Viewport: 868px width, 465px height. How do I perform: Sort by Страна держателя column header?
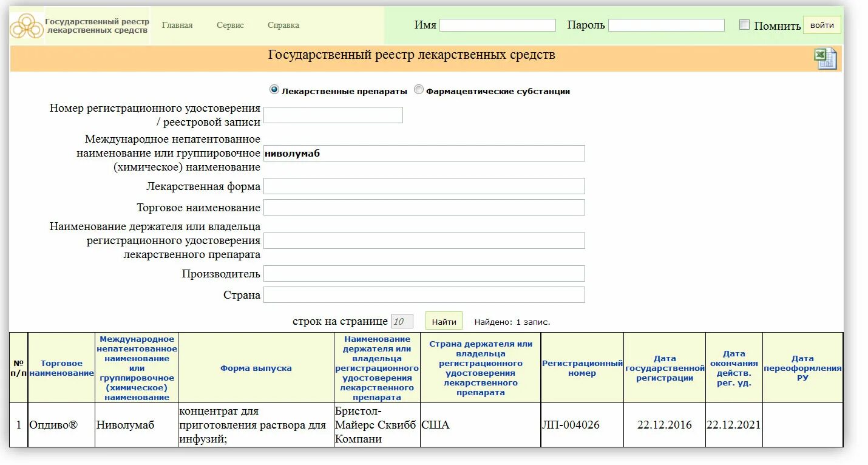pos(480,368)
